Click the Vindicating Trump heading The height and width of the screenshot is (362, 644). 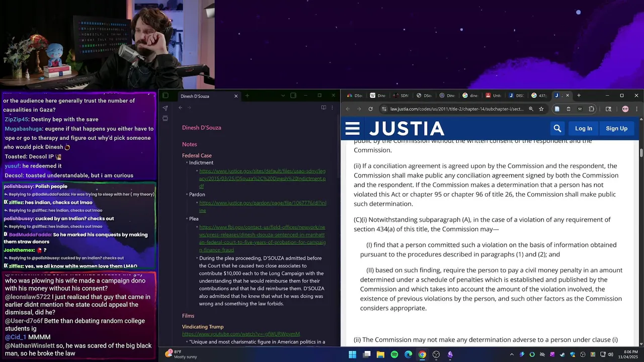point(203,327)
